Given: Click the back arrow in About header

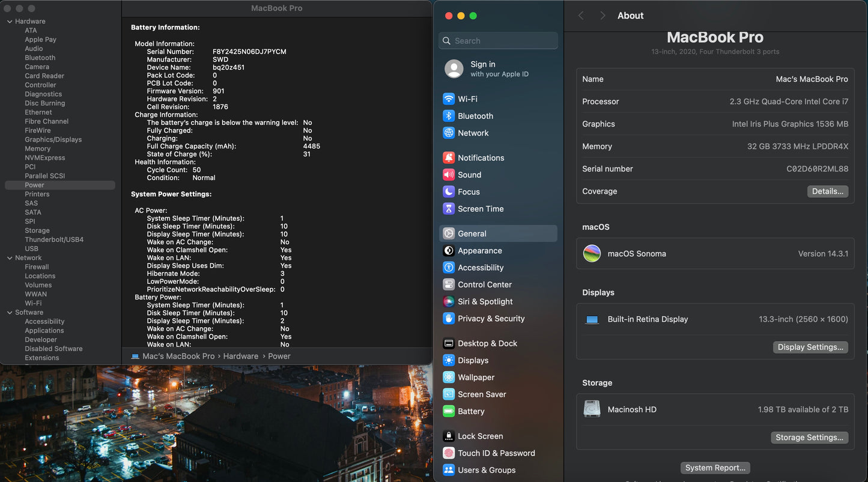Looking at the screenshot, I should 581,16.
